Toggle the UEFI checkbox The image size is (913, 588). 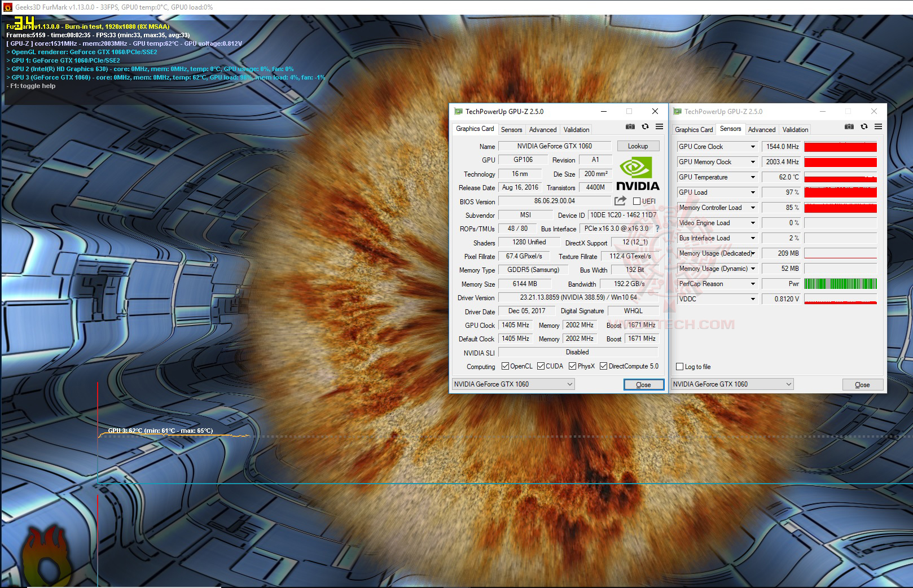[x=637, y=201]
